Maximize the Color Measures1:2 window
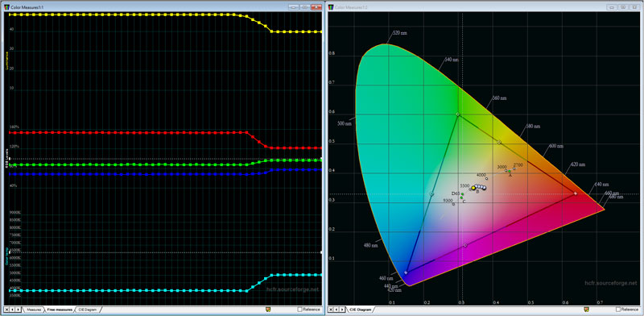The width and height of the screenshot is (644, 316). click(622, 7)
